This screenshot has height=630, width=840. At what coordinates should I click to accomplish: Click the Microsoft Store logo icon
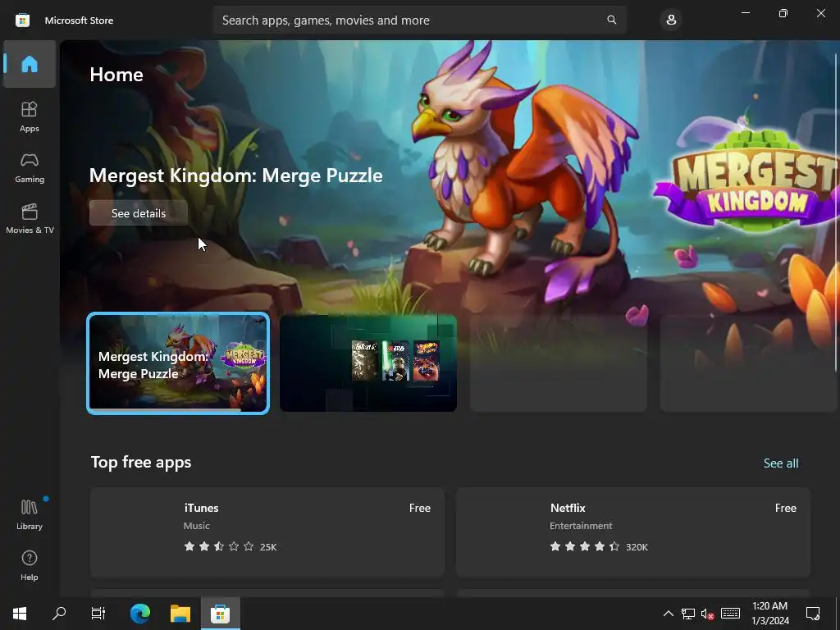click(x=22, y=21)
